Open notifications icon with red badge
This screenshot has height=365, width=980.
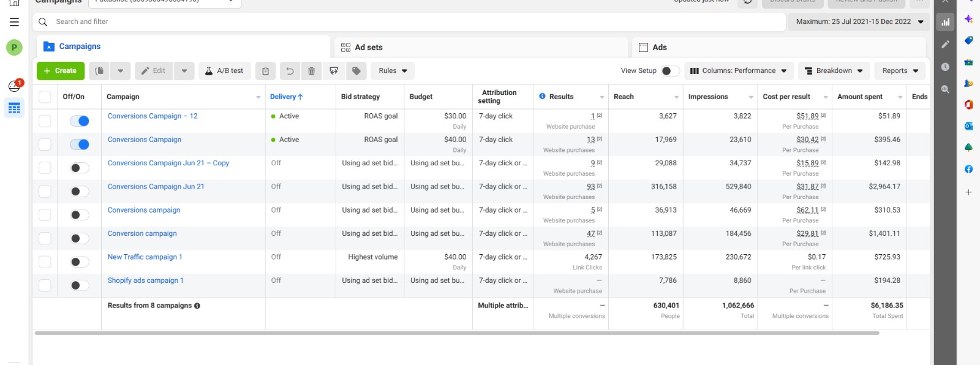click(x=15, y=85)
